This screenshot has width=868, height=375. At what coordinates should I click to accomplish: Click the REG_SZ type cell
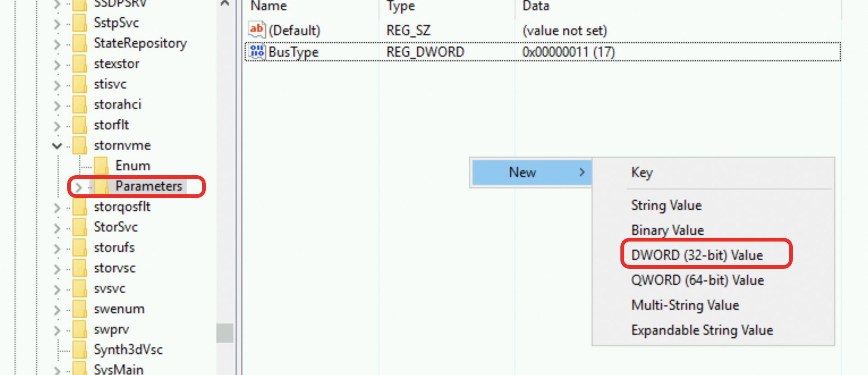(409, 30)
